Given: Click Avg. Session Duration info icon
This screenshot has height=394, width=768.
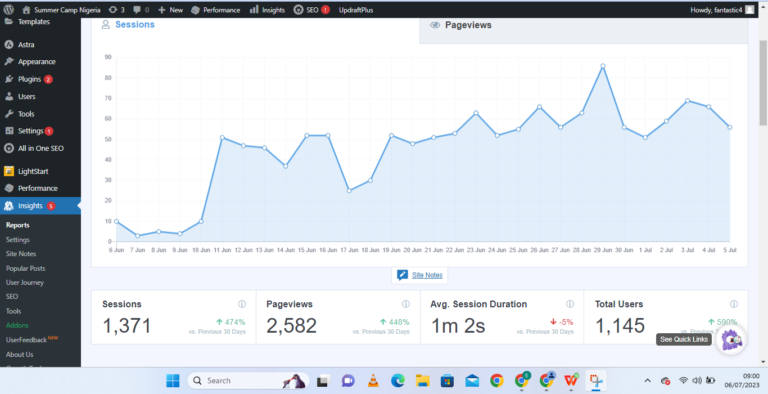Looking at the screenshot, I should (x=570, y=304).
